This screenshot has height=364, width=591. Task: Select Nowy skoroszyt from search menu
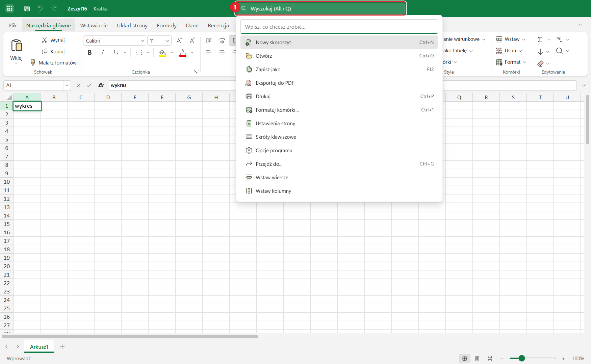(339, 42)
